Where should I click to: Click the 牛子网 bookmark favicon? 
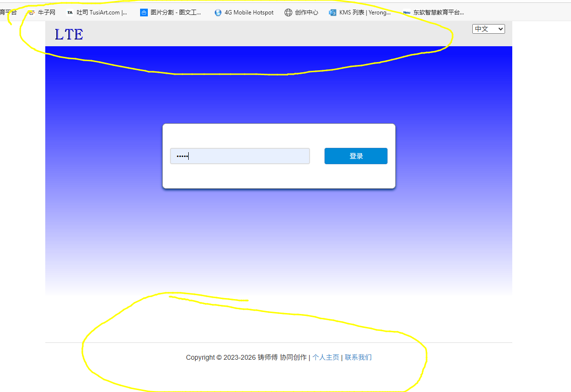tap(32, 13)
